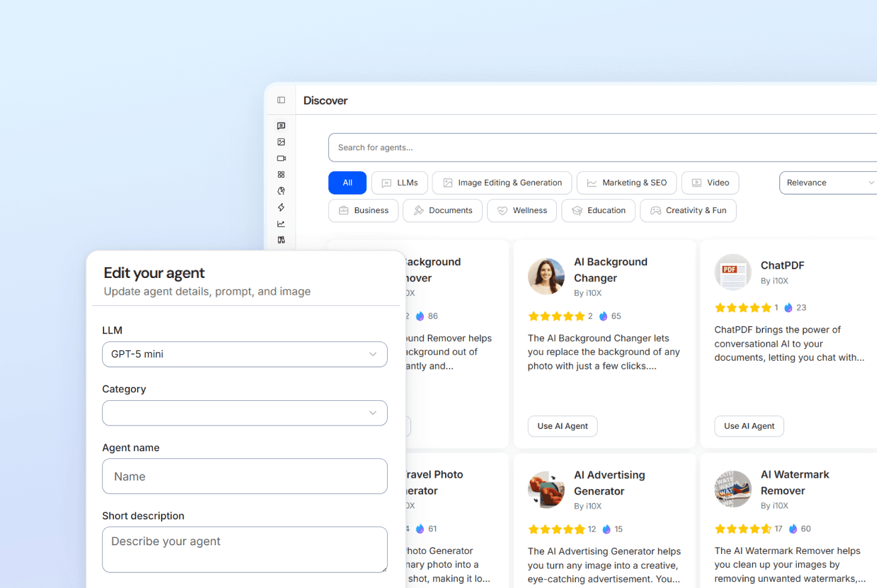Viewport: 877px width, 588px height.
Task: Click the 'The AI Watermark Remover helps' description
Action: pos(791,565)
